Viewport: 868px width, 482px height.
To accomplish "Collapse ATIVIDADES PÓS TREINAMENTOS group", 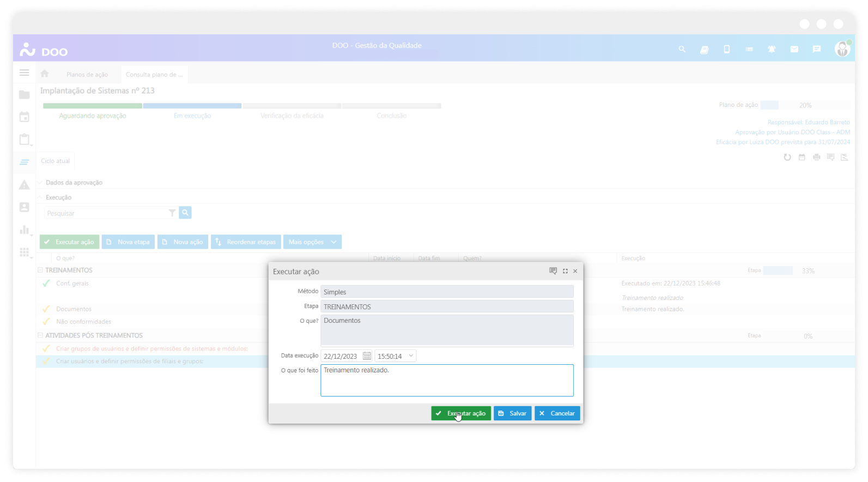I will 40,335.
